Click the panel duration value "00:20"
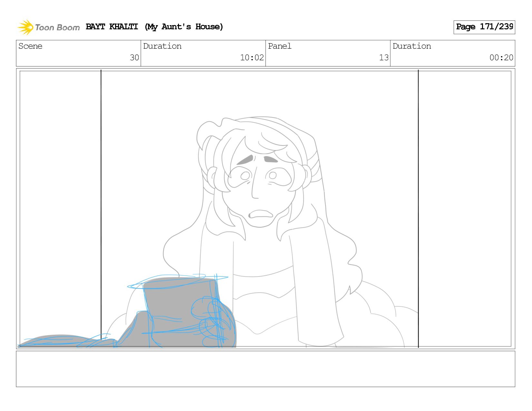 pyautogui.click(x=501, y=58)
